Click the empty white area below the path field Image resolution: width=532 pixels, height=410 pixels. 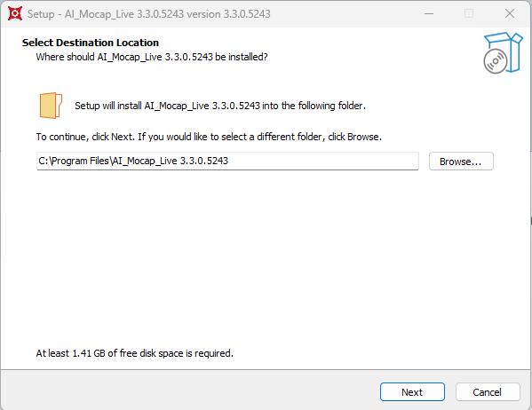(265, 257)
